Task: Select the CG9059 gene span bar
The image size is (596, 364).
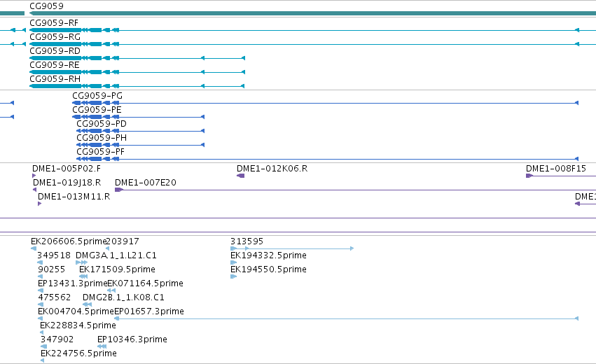Action: 312,13
